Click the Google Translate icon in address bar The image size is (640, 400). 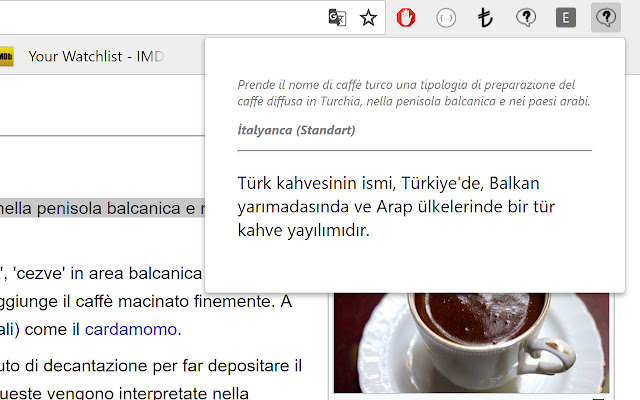pos(337,18)
